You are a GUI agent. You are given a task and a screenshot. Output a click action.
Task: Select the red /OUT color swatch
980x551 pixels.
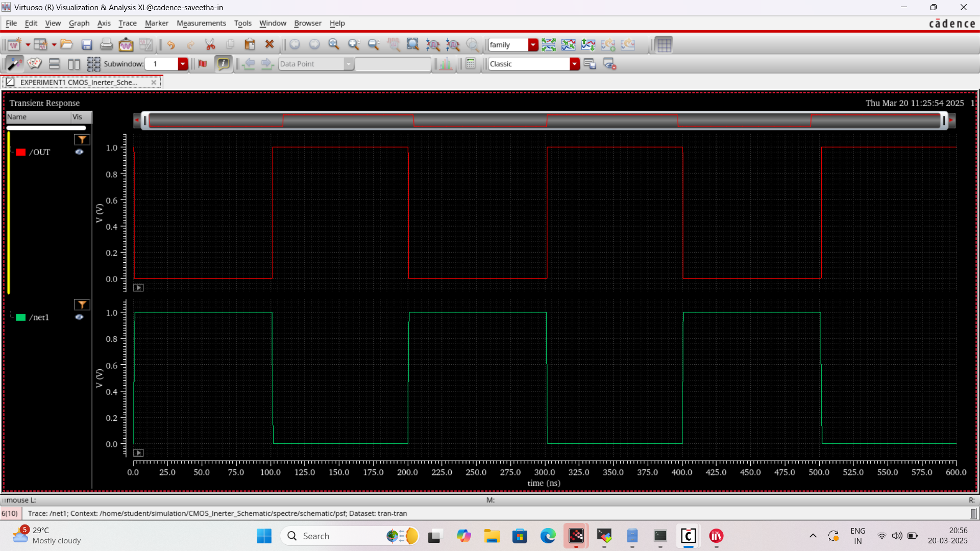pyautogui.click(x=20, y=152)
